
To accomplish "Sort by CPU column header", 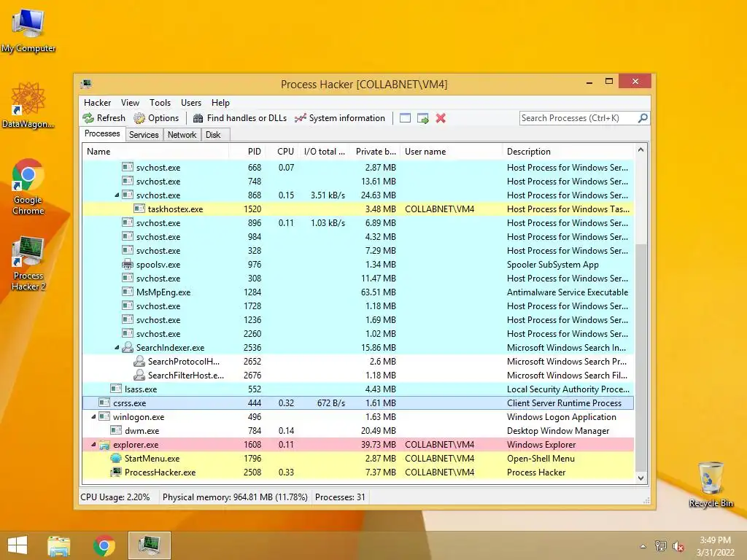I will (x=281, y=152).
